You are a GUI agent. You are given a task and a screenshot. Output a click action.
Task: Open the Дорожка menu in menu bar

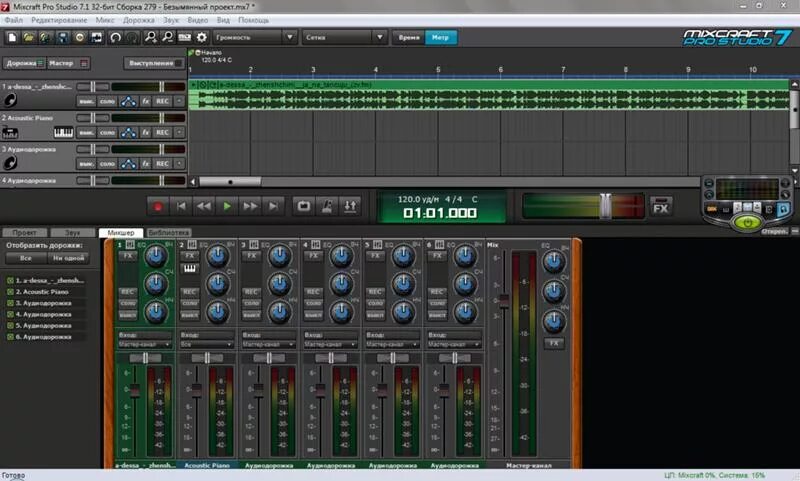(139, 20)
